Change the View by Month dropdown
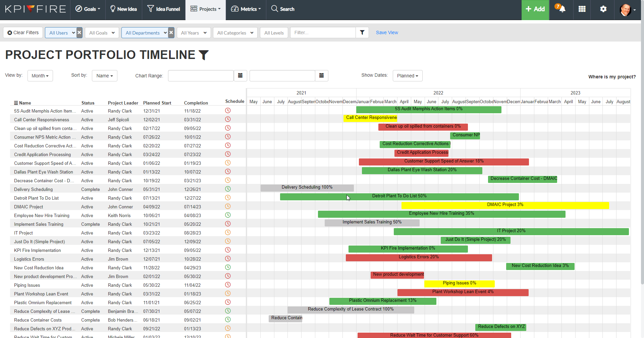 click(40, 75)
